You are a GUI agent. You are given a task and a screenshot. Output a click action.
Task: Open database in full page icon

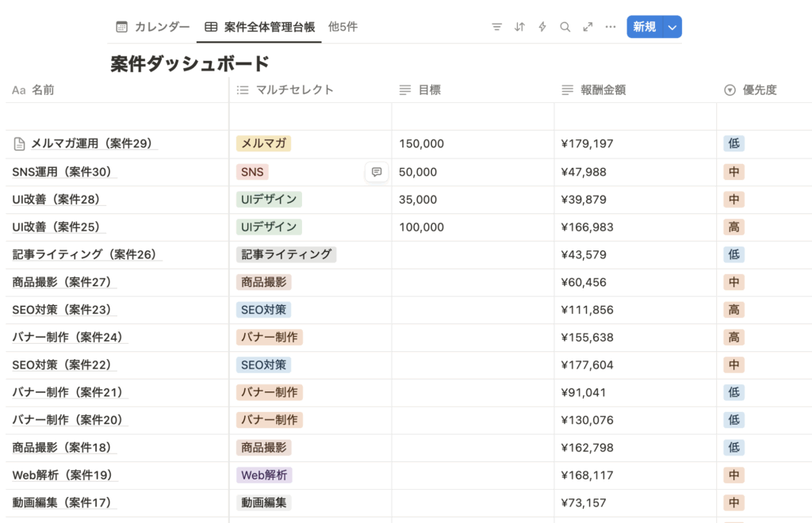tap(588, 27)
